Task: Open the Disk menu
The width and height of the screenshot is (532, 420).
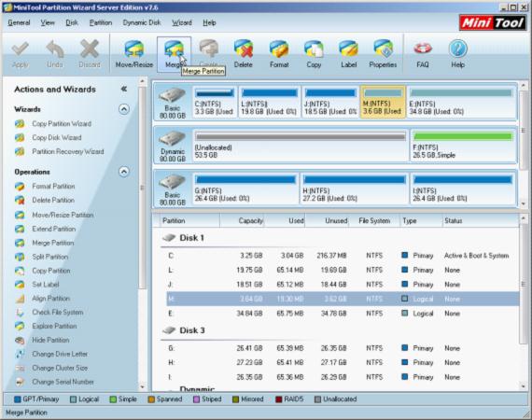Action: [72, 22]
